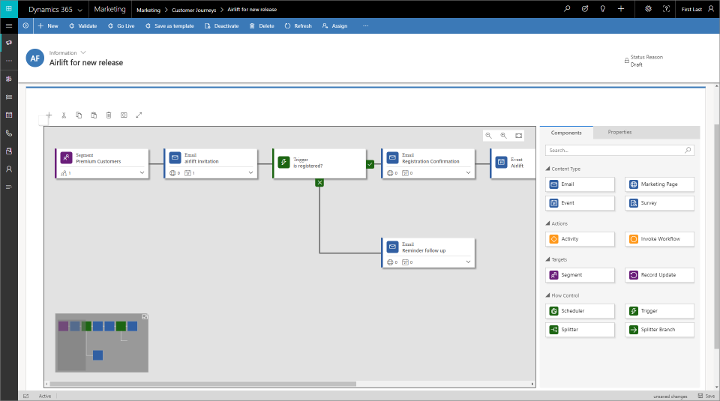Collapse the Content Type section
Screen dimensions: 720x401
pos(548,168)
